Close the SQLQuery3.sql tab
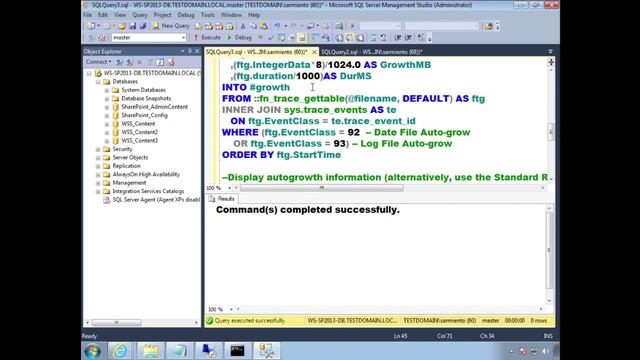This screenshot has height=360, width=640. click(x=314, y=52)
